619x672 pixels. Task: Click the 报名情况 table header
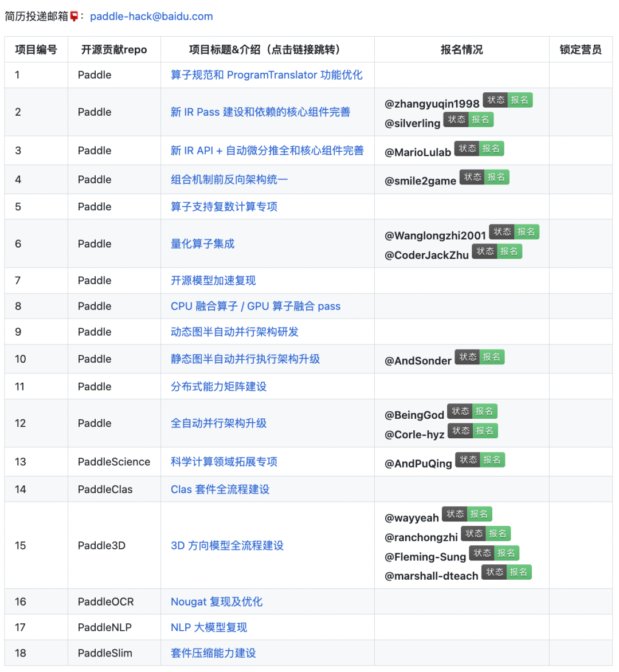[x=461, y=49]
